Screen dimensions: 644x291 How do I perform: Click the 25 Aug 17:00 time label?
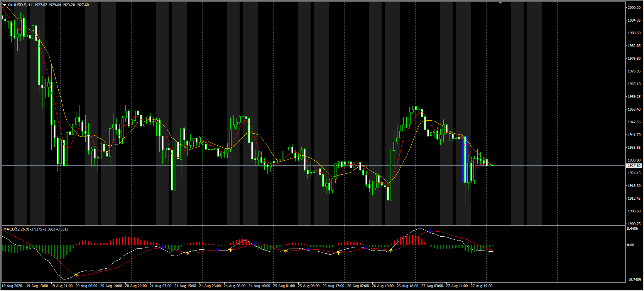(x=333, y=286)
